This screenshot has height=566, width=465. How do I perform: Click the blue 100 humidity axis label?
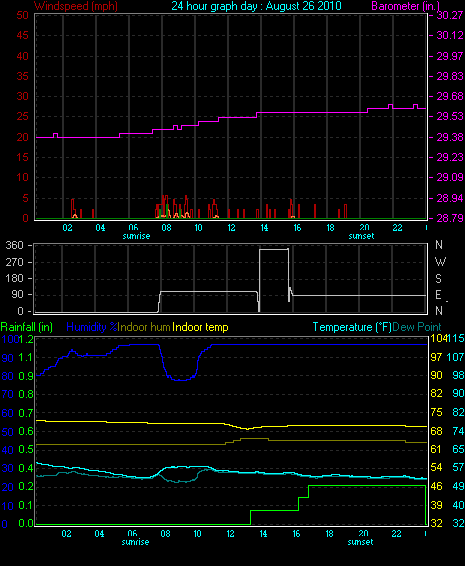[10, 339]
